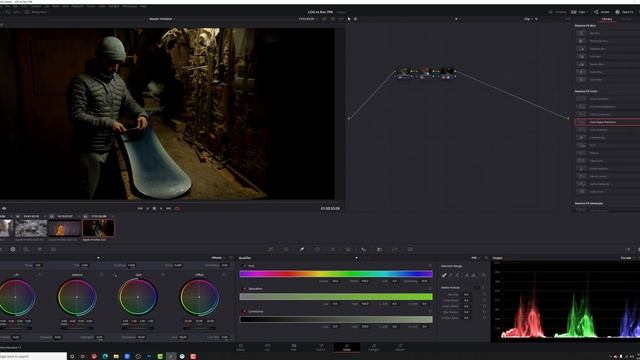
Task: Click the Contrast value field
Action: (x=131, y=265)
